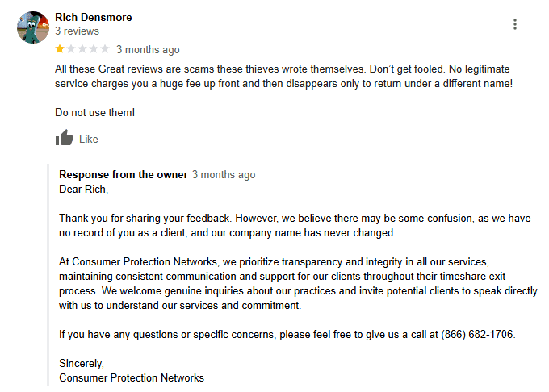
Task: Open the Rich Densmore reviewer name link
Action: (x=93, y=17)
